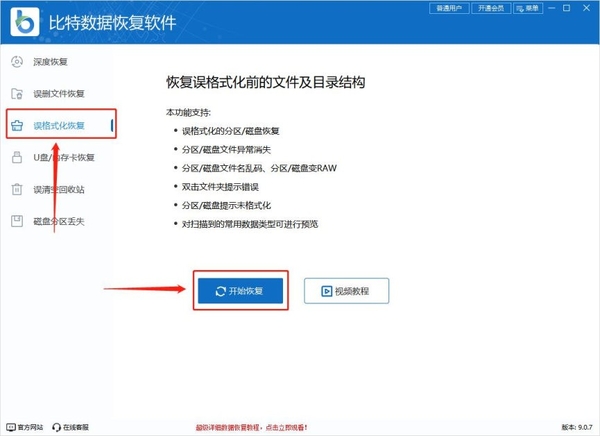Open the 误删文件恢复 menu item

pos(61,93)
